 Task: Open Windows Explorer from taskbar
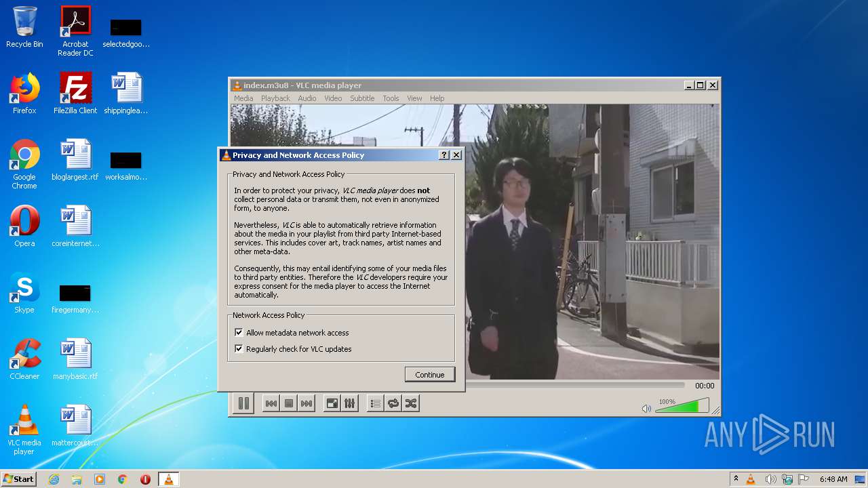pos(77,479)
